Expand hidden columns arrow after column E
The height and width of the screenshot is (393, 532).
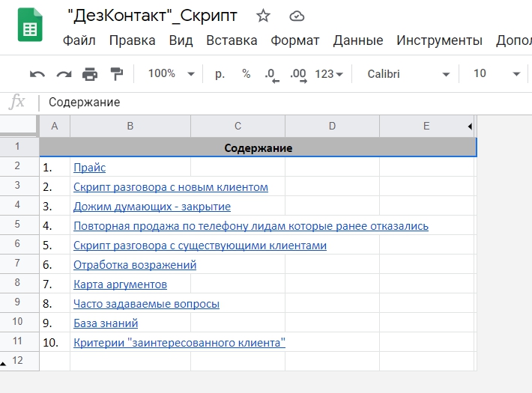pos(470,127)
